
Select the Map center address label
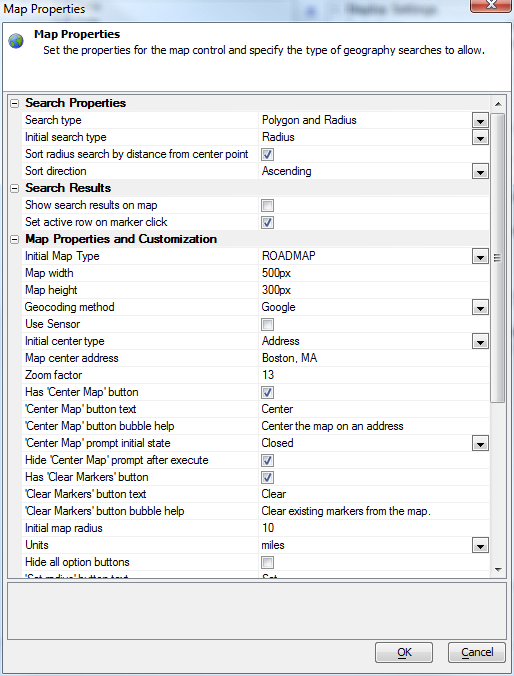click(72, 358)
